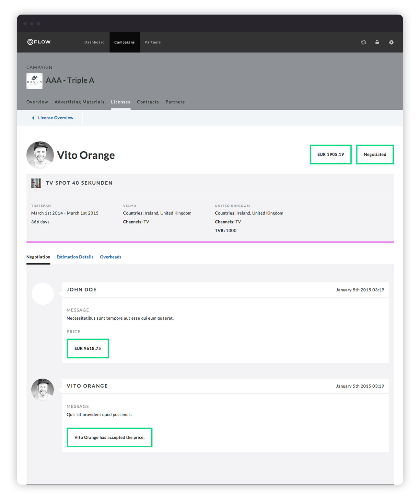The image size is (420, 504).
Task: Click the TV spot thumbnail icon
Action: [x=36, y=183]
